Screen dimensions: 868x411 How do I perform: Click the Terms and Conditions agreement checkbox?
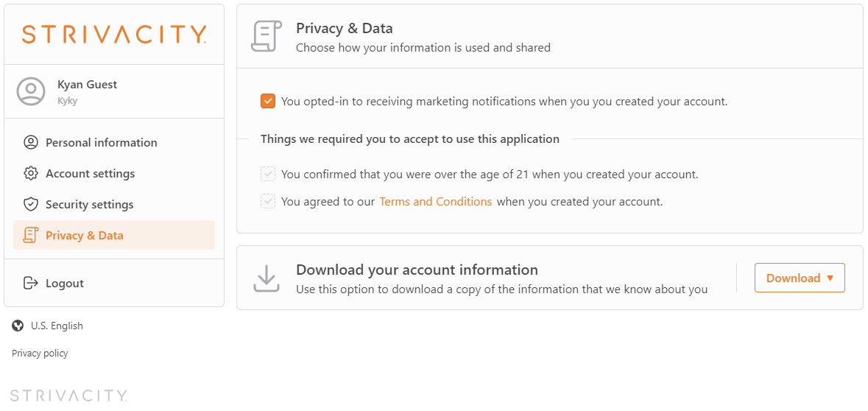click(x=268, y=202)
